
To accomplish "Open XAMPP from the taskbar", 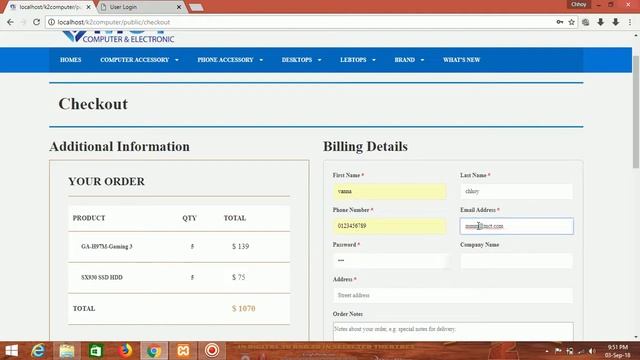I will (183, 351).
